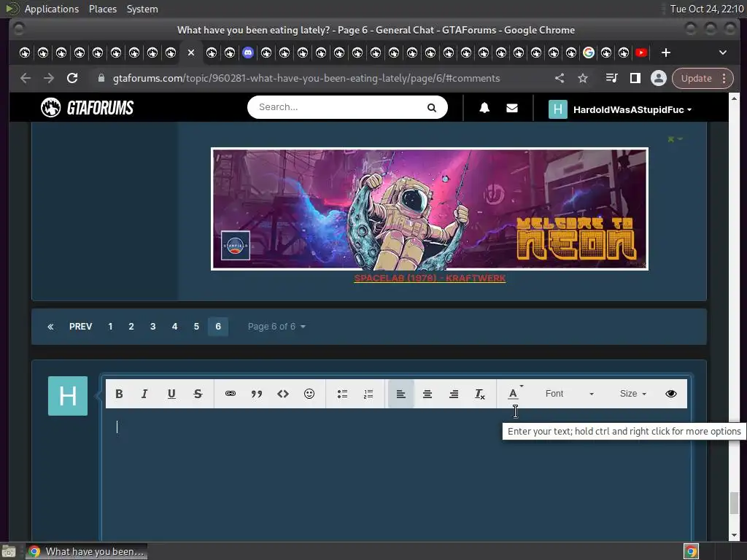This screenshot has height=560, width=747.
Task: Toggle Chrome side panel
Action: point(635,78)
